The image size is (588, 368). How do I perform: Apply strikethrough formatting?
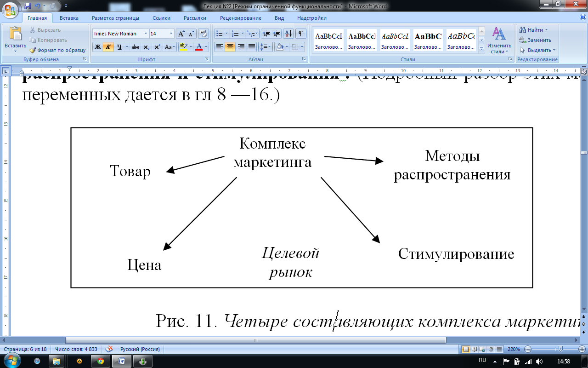tap(136, 47)
